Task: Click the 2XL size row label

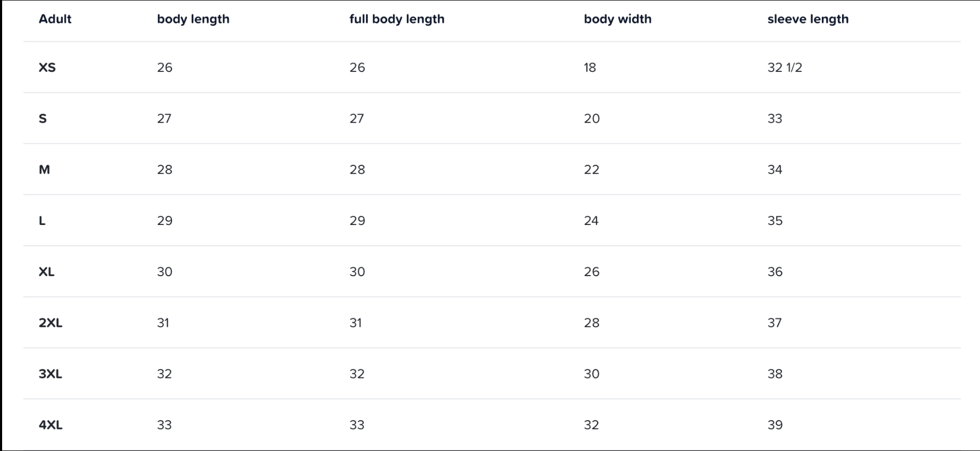Action: coord(50,323)
